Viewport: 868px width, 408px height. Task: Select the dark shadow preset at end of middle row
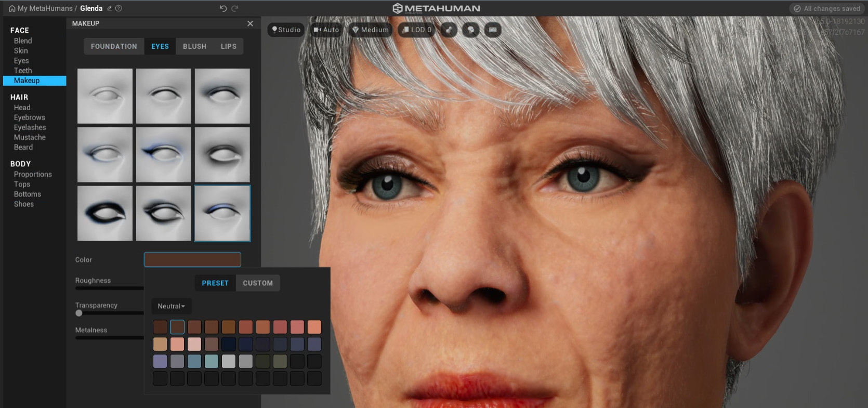[x=222, y=155]
